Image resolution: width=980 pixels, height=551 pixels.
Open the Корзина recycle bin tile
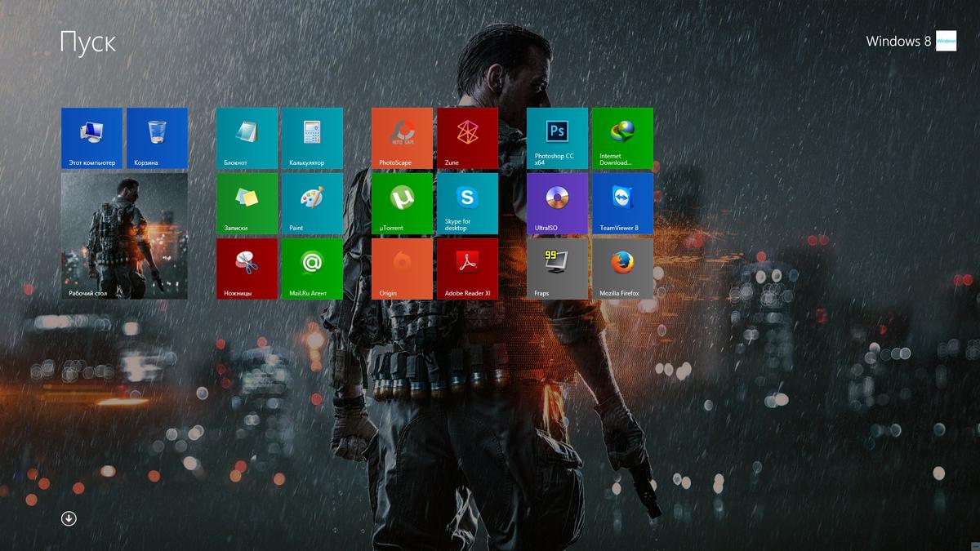pyautogui.click(x=157, y=139)
